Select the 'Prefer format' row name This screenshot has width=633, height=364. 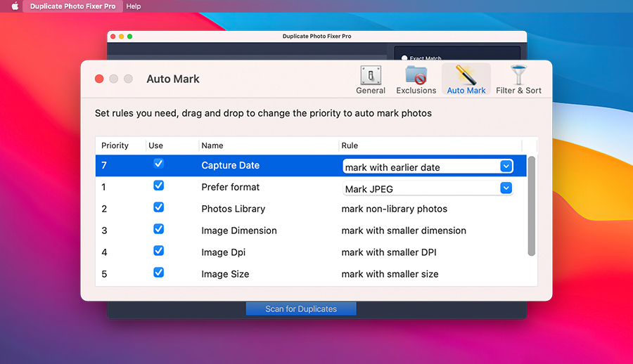(231, 187)
